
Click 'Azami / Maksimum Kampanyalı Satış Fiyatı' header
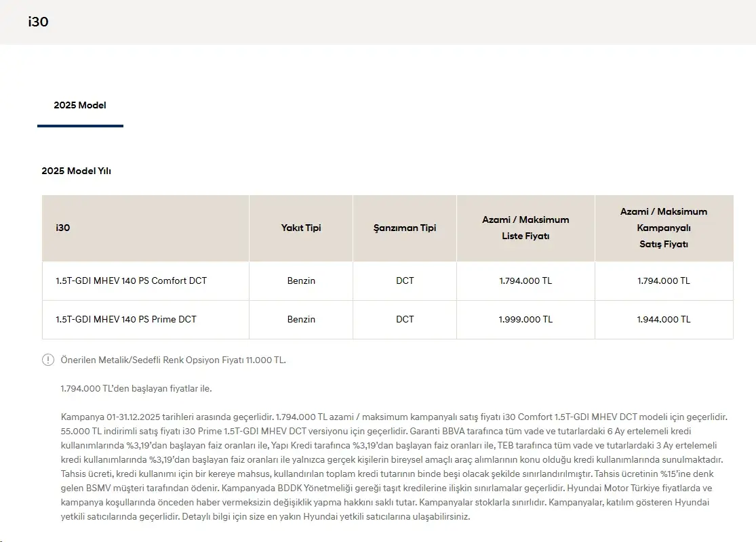tap(663, 228)
